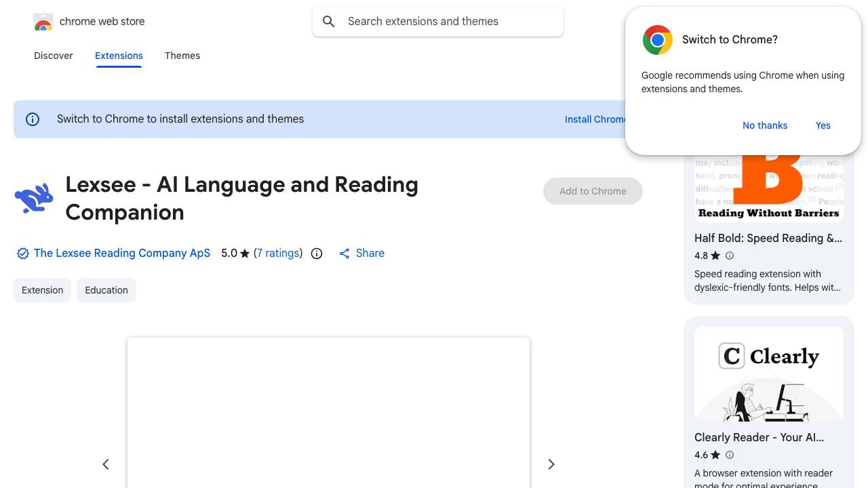The width and height of the screenshot is (868, 488).
Task: Open The Lexsee Reading Company ApS publisher link
Action: coord(122,253)
